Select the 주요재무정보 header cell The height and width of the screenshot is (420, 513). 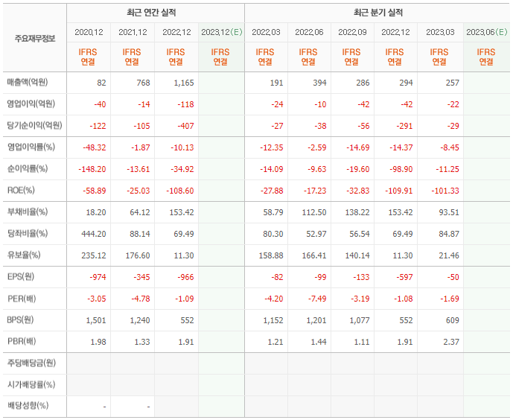pos(35,39)
